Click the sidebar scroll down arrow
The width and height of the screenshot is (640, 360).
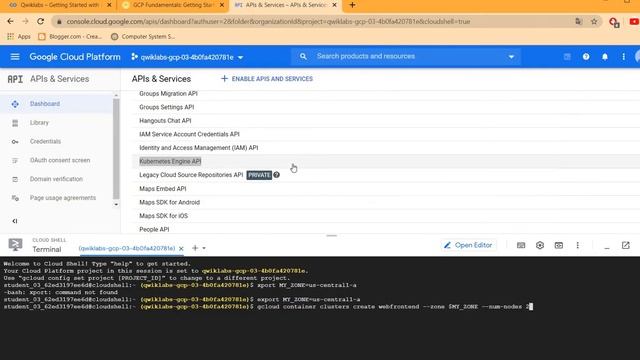116,204
